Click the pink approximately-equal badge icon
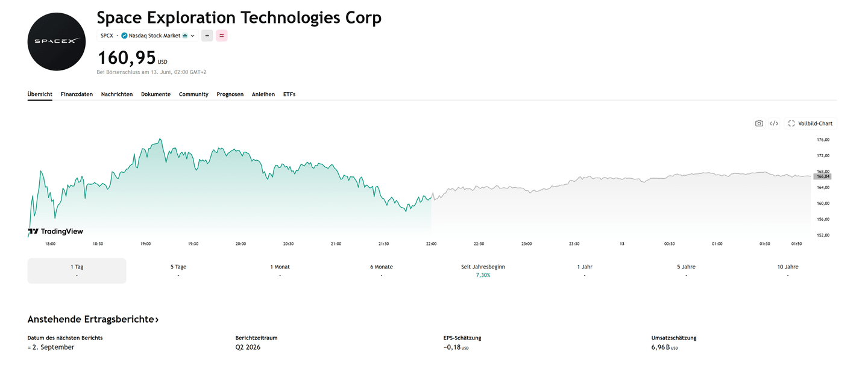868x366 pixels. [x=222, y=36]
